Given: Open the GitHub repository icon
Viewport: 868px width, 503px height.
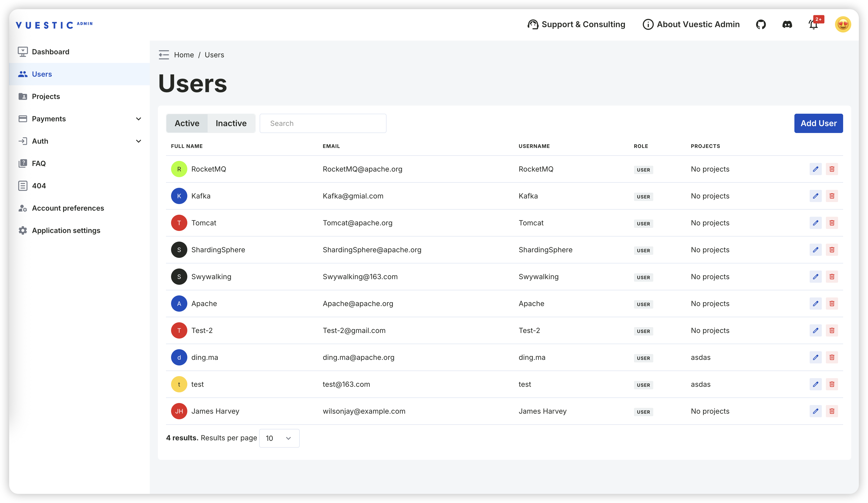Looking at the screenshot, I should tap(761, 24).
